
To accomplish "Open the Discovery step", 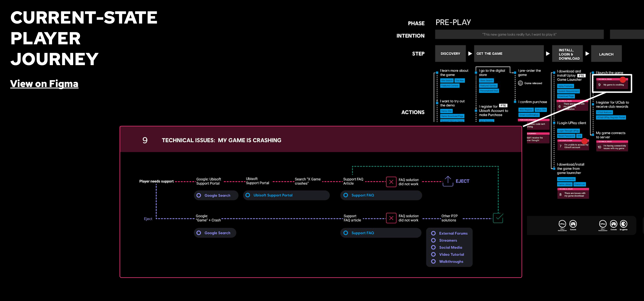I will point(450,54).
